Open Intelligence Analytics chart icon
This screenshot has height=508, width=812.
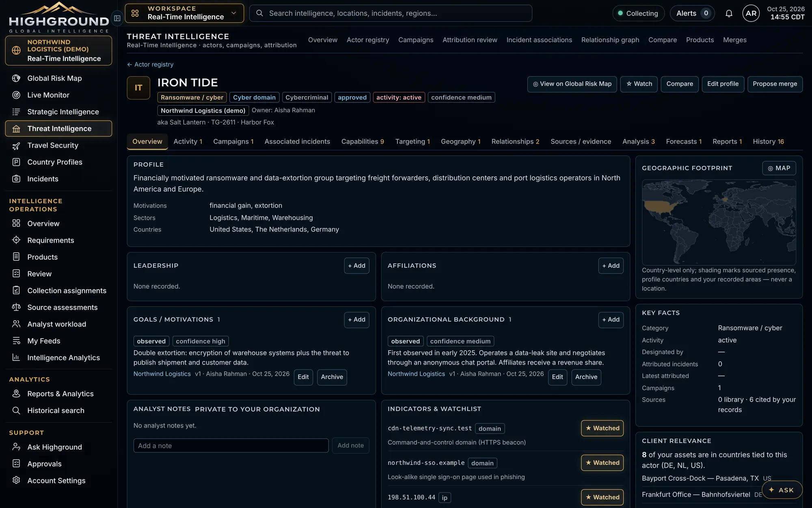click(16, 358)
